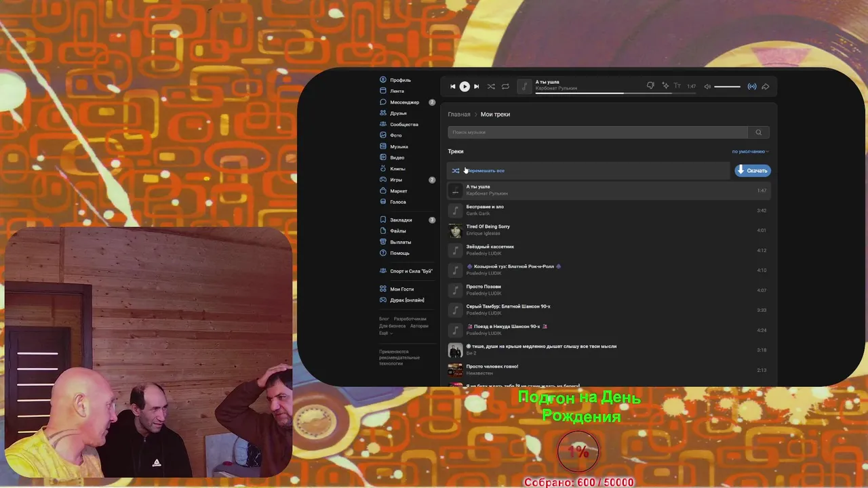Click the sparkle recommendations icon in player

pos(665,86)
